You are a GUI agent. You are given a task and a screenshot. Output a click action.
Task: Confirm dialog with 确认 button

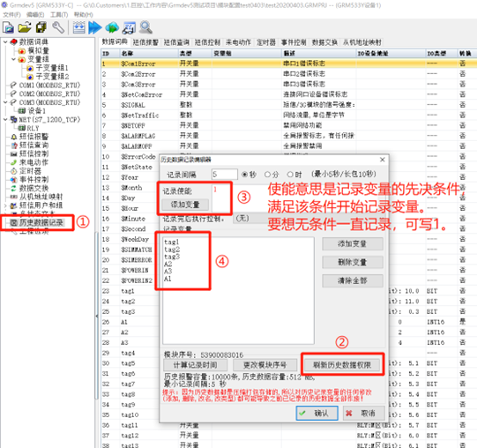(317, 414)
